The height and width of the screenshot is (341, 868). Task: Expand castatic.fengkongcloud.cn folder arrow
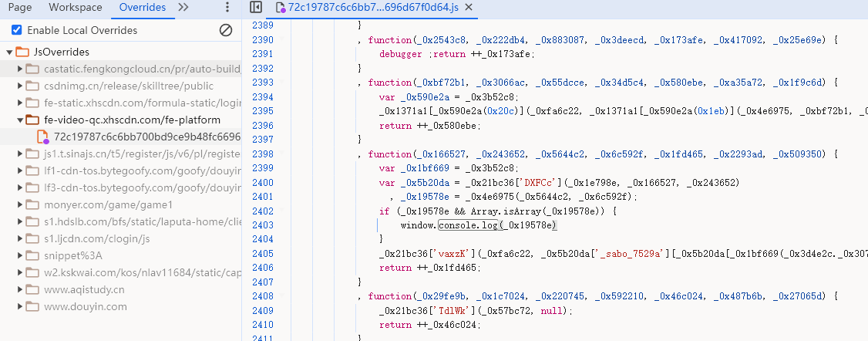20,69
